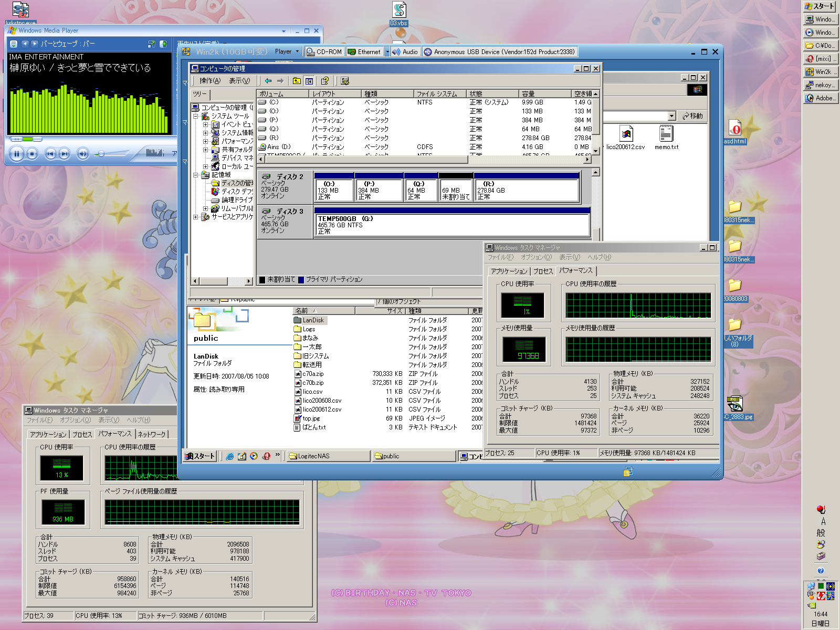The width and height of the screenshot is (840, 630).
Task: Click the guest スタート button
Action: pos(199,456)
